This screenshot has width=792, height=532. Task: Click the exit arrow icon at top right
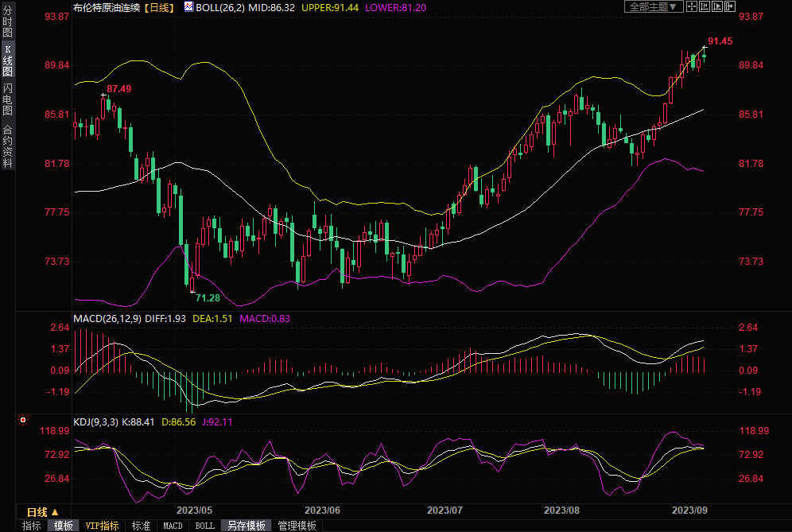pos(731,6)
